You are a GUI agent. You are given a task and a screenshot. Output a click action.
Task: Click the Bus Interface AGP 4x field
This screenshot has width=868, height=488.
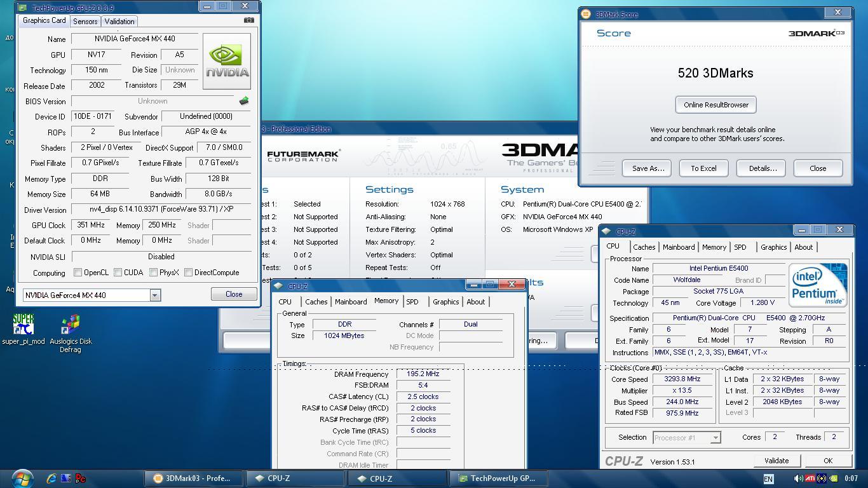point(206,132)
